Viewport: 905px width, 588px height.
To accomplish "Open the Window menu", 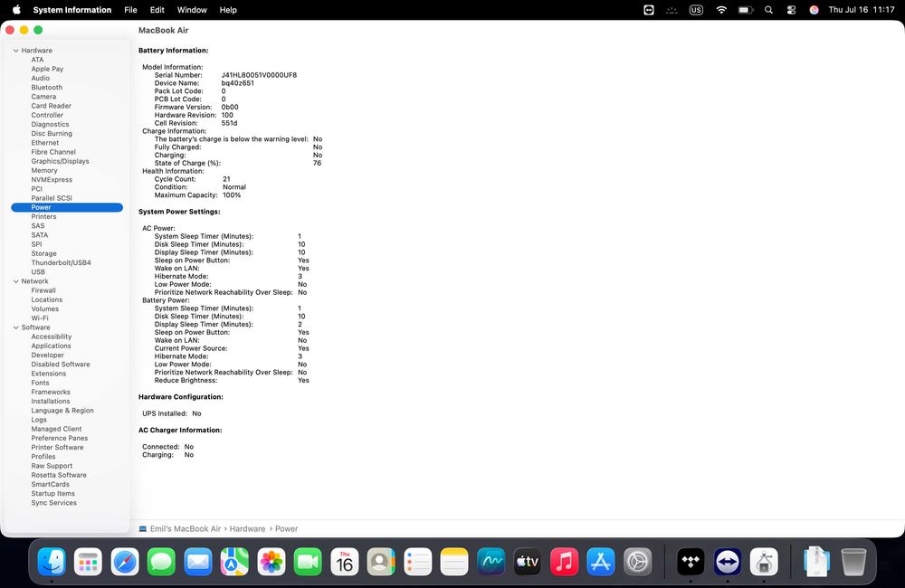I will 192,10.
